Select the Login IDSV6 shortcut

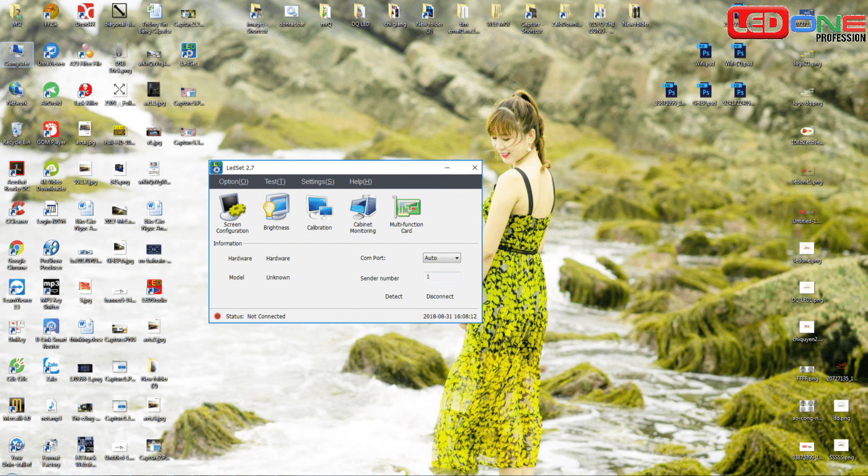(x=51, y=212)
